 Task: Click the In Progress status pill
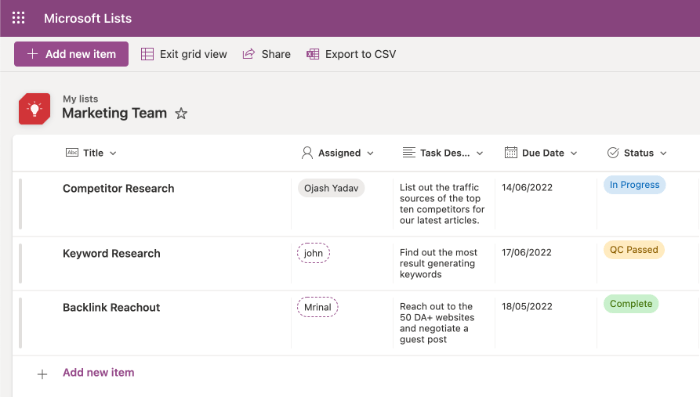click(634, 185)
